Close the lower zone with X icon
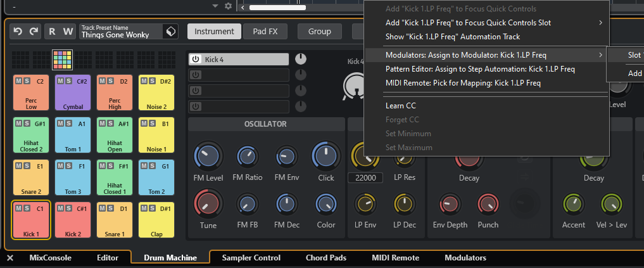Viewport: 644px width, 268px height. (10, 258)
